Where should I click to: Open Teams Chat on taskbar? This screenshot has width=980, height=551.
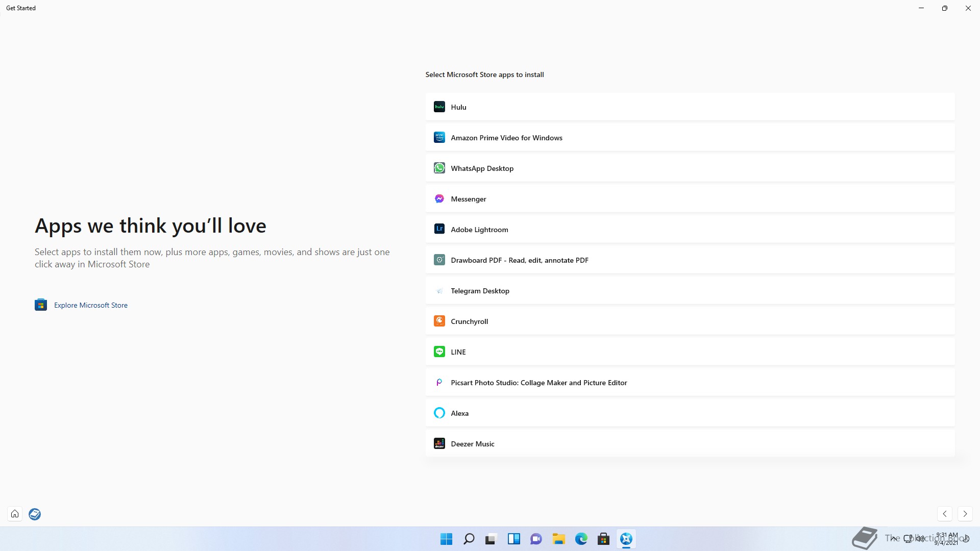536,539
